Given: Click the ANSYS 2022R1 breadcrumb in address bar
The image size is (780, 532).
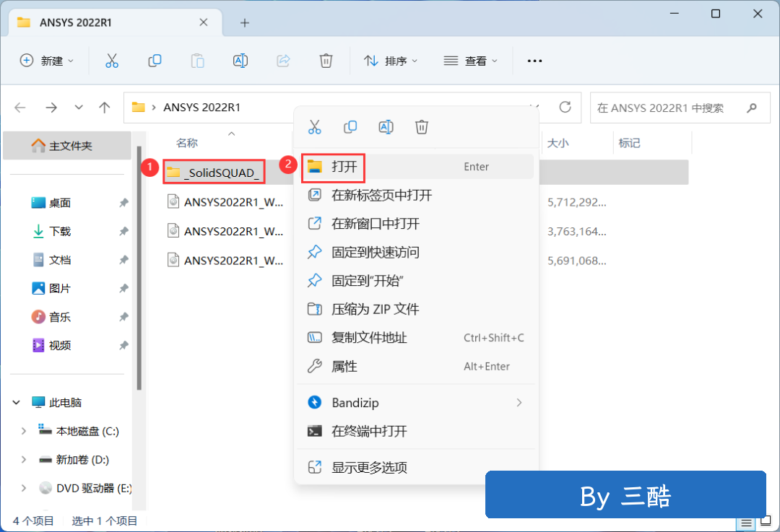Looking at the screenshot, I should [202, 108].
